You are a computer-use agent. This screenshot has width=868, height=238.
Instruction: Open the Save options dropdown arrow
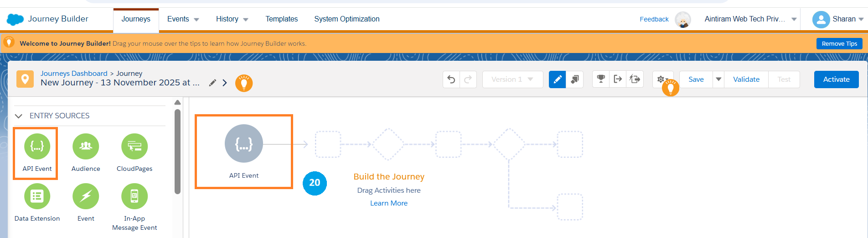pos(718,79)
